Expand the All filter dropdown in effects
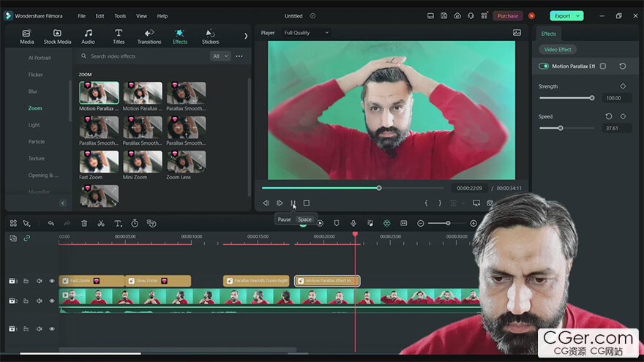 click(x=220, y=56)
